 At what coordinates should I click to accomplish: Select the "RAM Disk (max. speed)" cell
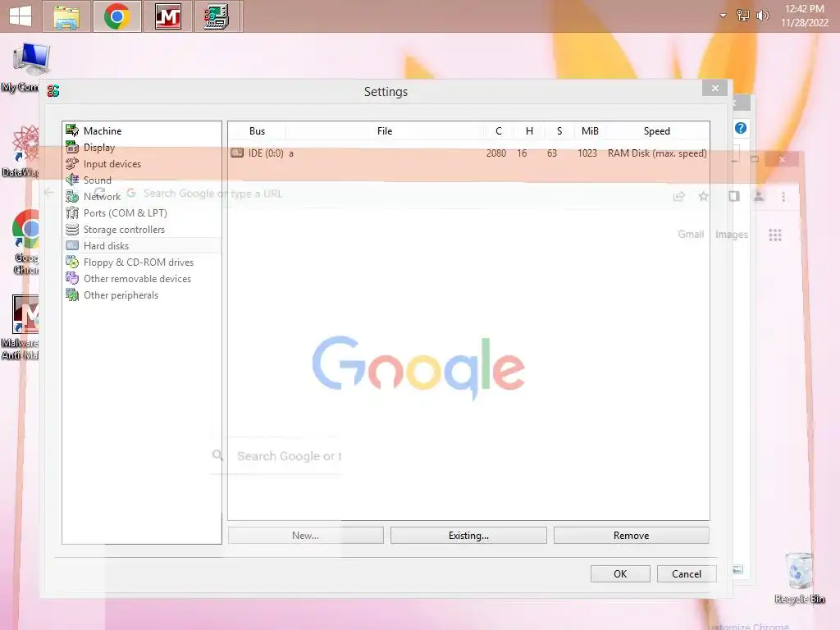coord(657,153)
